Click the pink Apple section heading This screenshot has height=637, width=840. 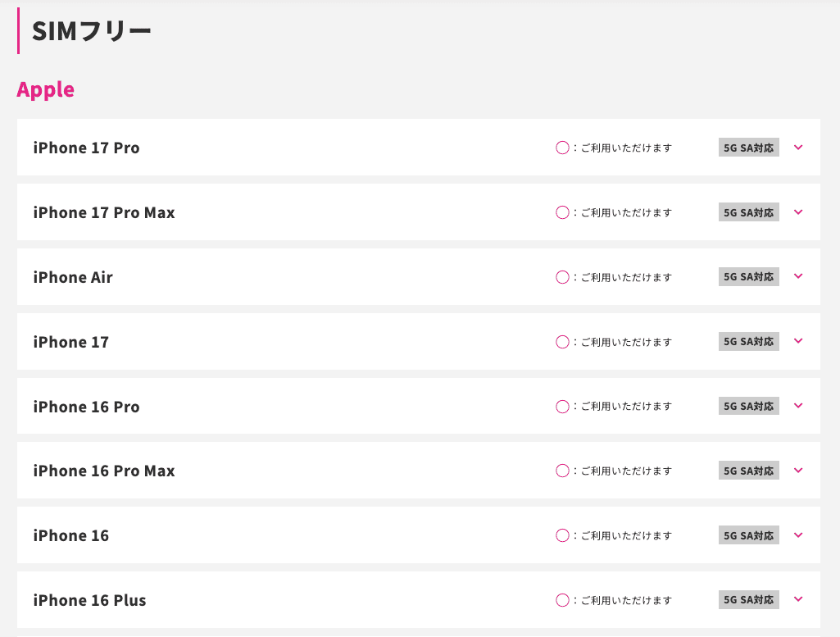tap(46, 89)
